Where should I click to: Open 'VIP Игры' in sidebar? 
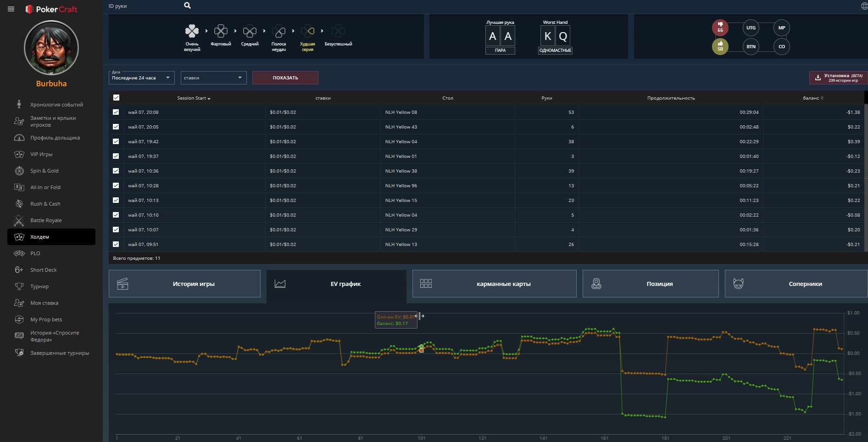[x=51, y=154]
